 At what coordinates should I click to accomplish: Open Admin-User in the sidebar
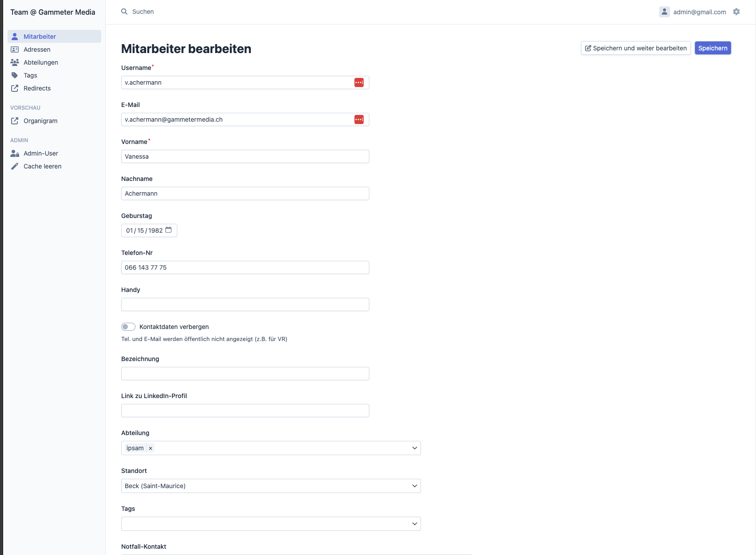click(x=41, y=153)
